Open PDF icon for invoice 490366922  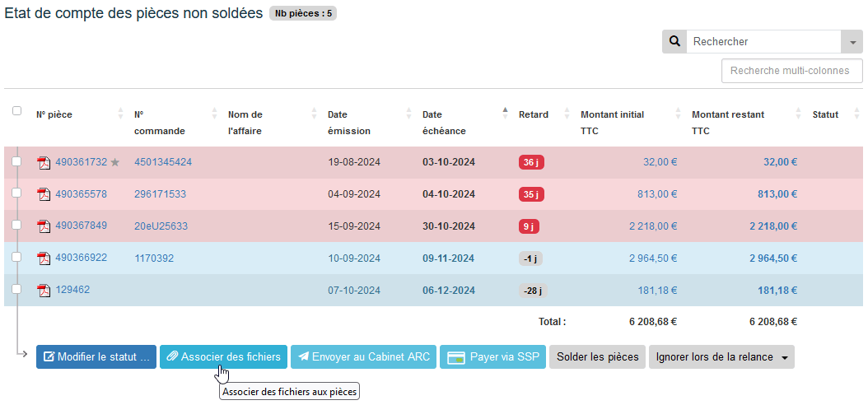(x=44, y=258)
